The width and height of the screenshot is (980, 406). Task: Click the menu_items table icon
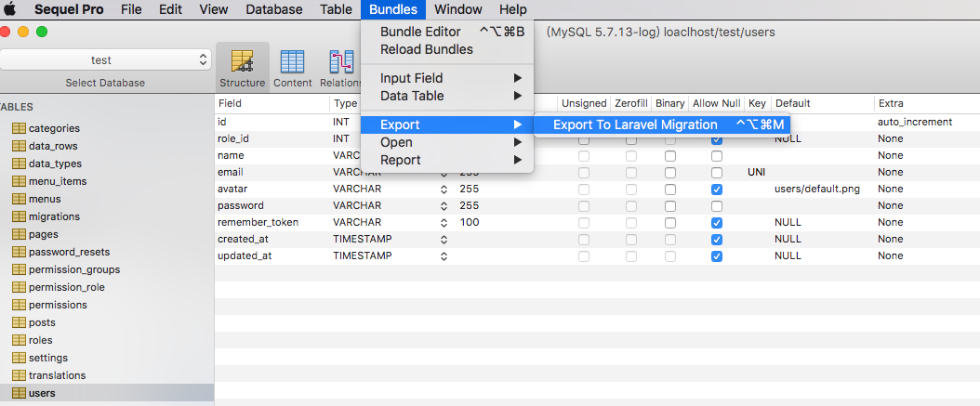(x=20, y=181)
